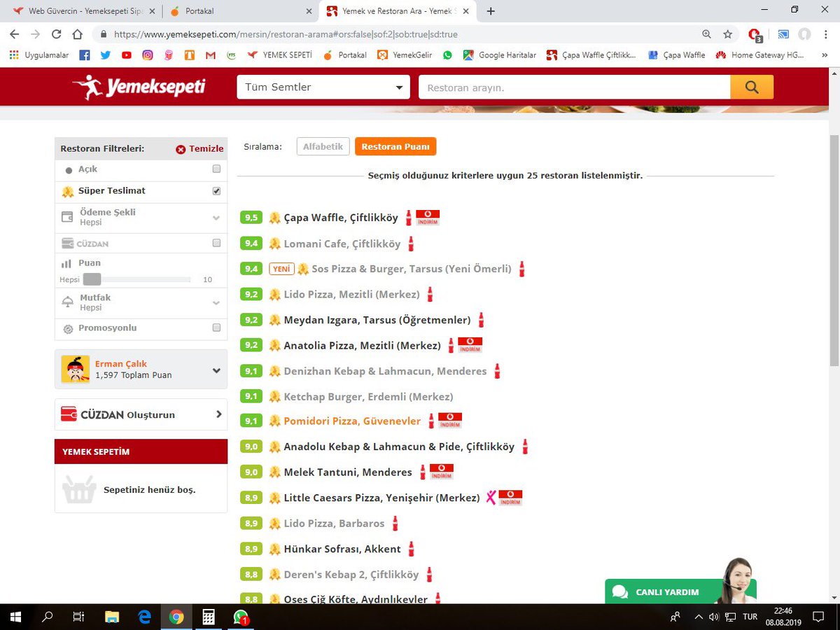Screen dimensions: 840x630
Task: Open a new browser tab
Action: (491, 11)
